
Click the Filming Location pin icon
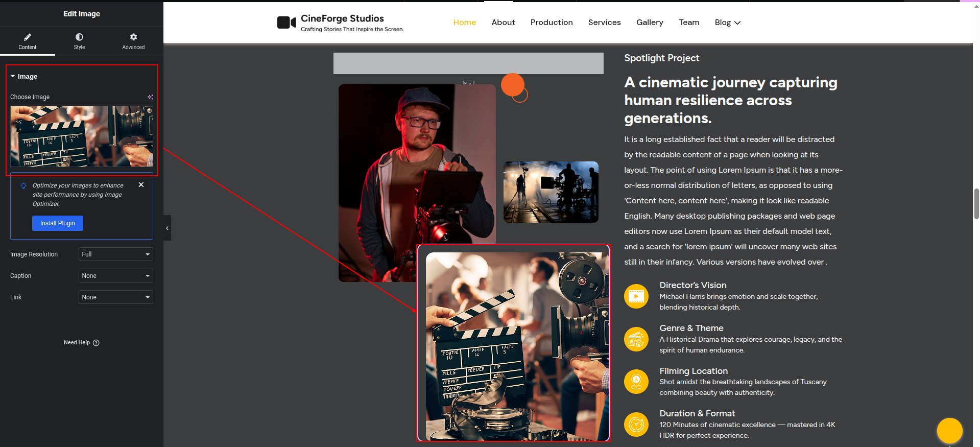click(636, 382)
